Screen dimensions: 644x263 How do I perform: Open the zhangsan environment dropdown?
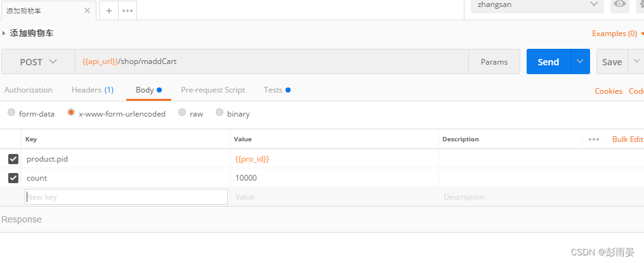coord(537,4)
